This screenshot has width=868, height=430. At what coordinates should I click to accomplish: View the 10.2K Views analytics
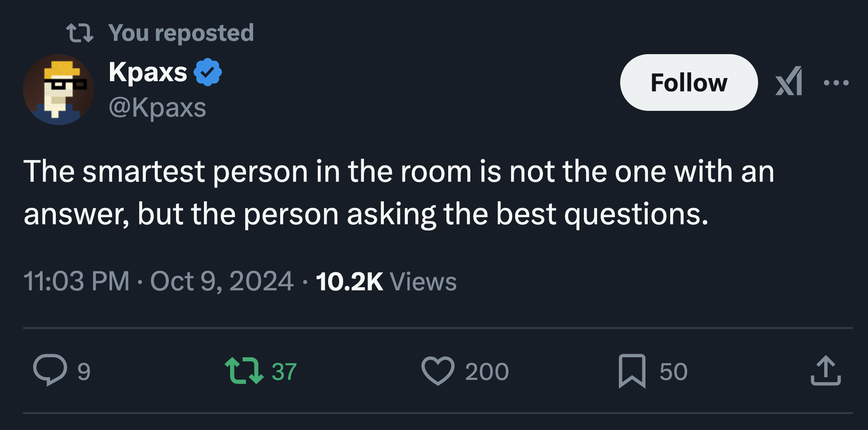click(x=386, y=282)
